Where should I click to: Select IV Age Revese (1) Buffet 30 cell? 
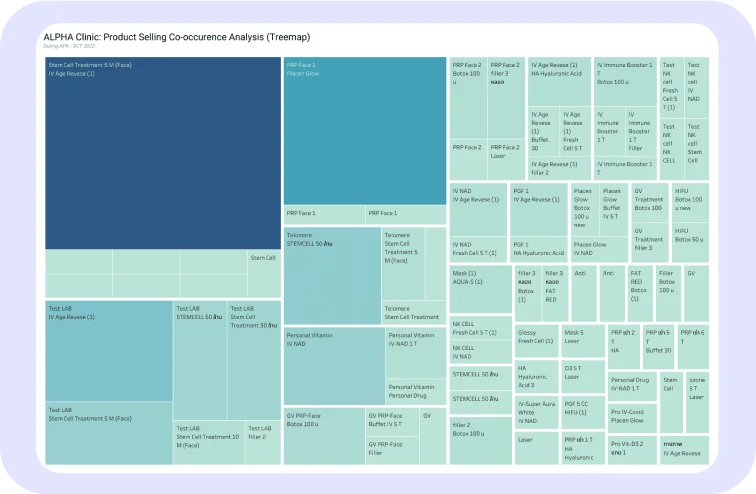(x=543, y=131)
